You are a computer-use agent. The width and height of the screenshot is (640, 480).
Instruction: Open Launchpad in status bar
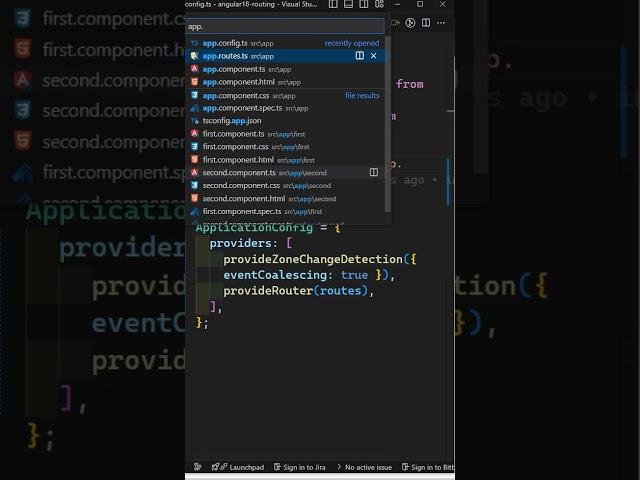[x=238, y=467]
